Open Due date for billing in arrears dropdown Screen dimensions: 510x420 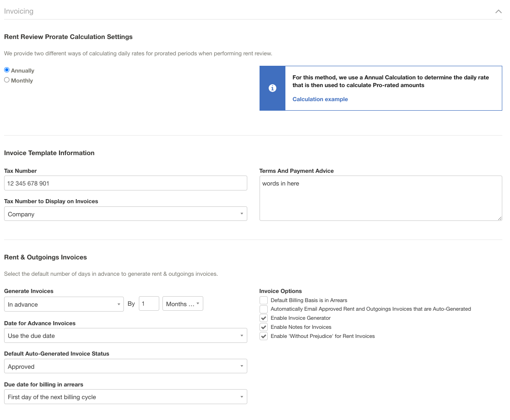(x=125, y=397)
